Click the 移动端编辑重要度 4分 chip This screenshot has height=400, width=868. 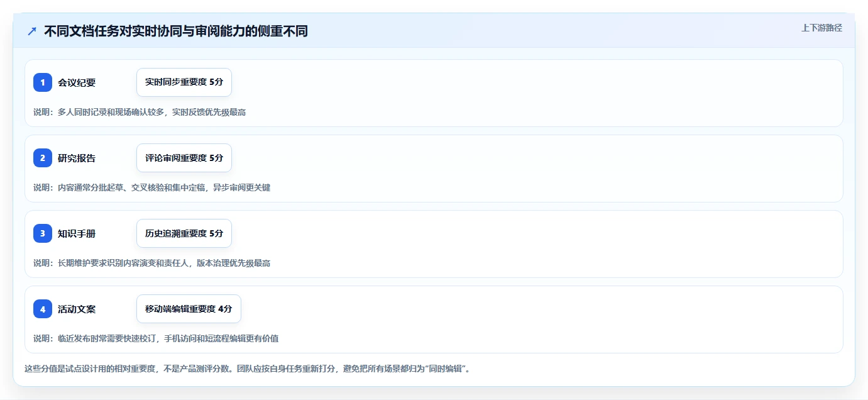click(189, 309)
